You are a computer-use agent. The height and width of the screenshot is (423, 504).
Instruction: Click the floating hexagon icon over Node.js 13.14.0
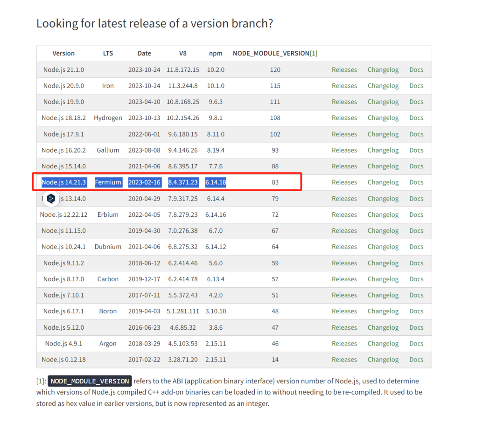tap(51, 199)
